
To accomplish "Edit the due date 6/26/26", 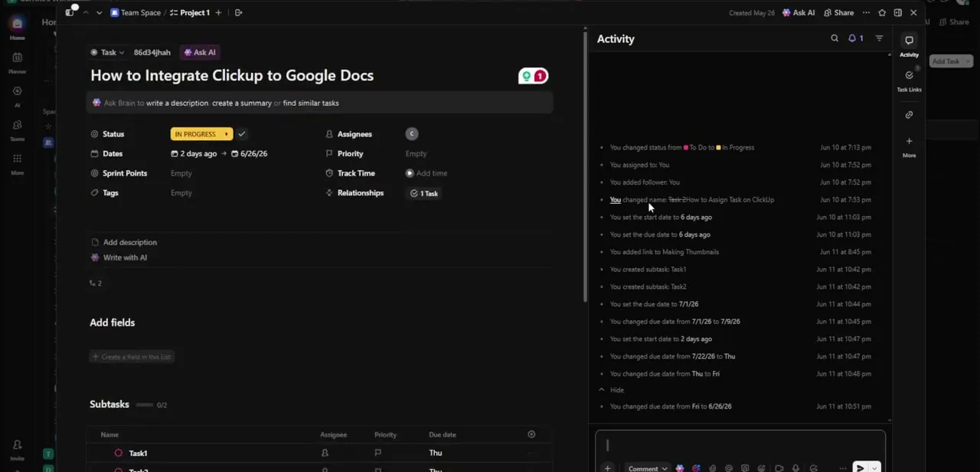I will click(x=250, y=153).
